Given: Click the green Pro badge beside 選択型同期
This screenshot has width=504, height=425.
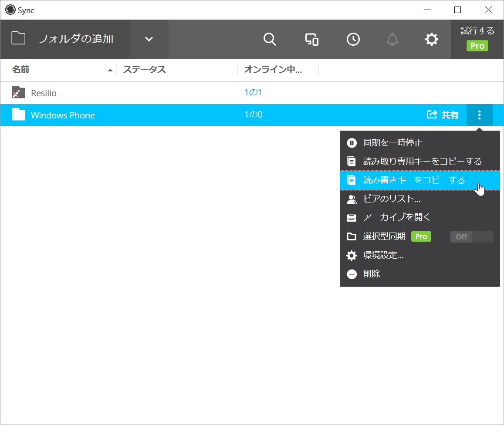Looking at the screenshot, I should click(x=421, y=236).
